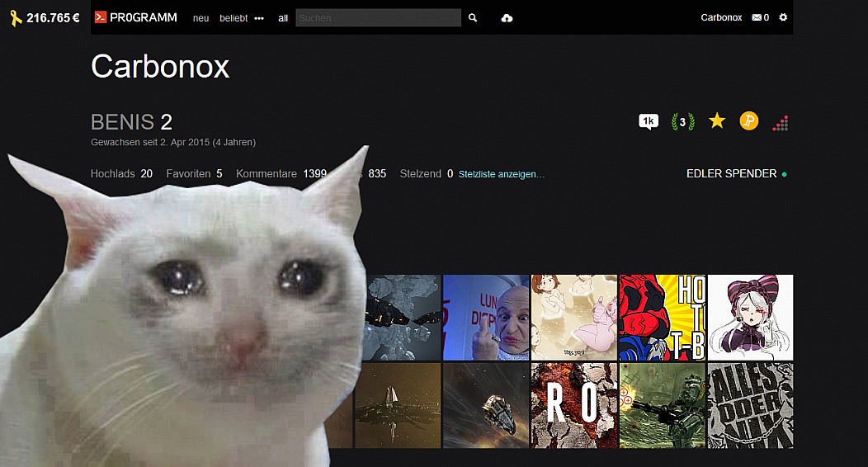
Task: Open the Favoriten 5 tab
Action: (194, 174)
